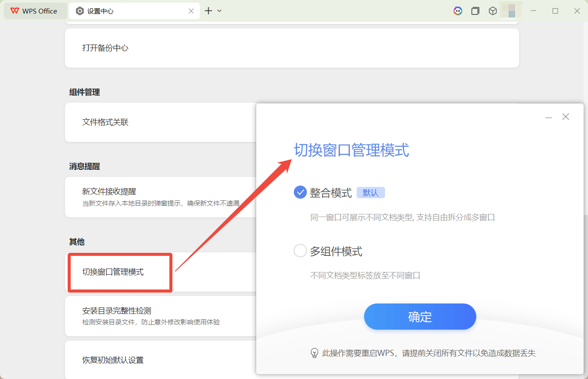Click the WPS Office logo icon

pos(15,11)
